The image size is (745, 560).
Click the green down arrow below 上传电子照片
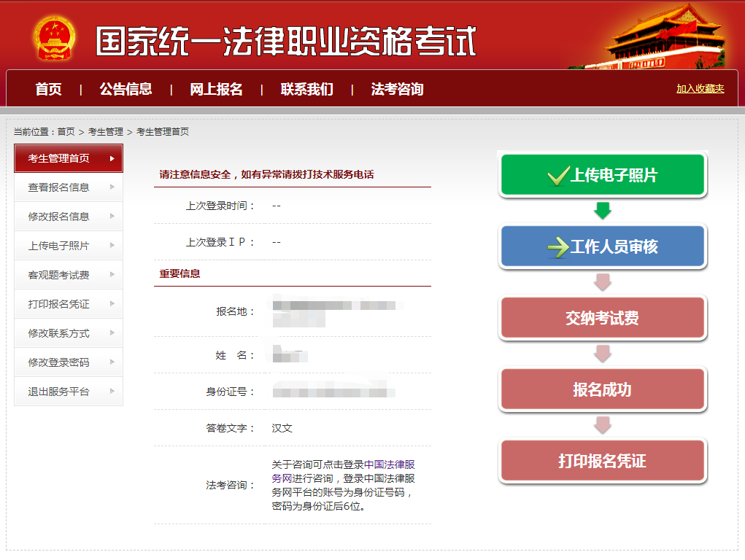pyautogui.click(x=602, y=211)
